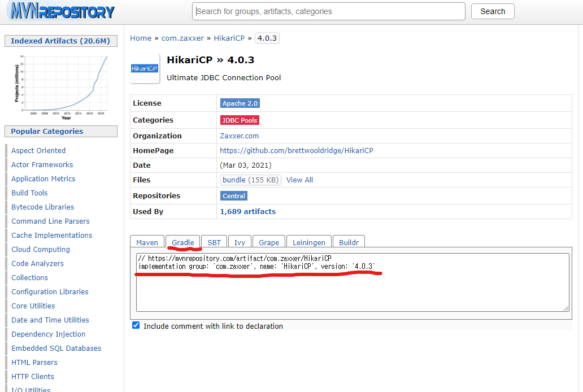Screen dimensions: 583x392
Task: Switch to the Buildr tab
Action: coord(349,242)
